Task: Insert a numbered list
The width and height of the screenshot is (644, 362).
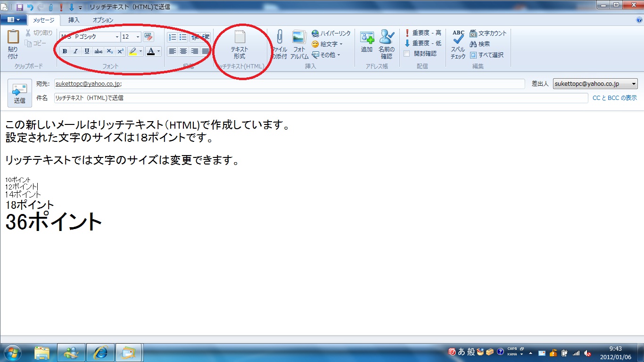Action: click(173, 37)
